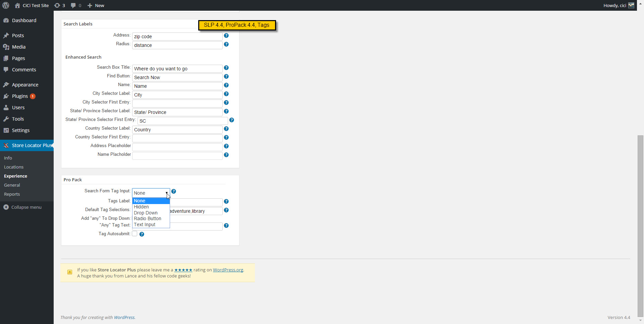644x324 pixels.
Task: Click the Find Button text field
Action: coord(177,77)
